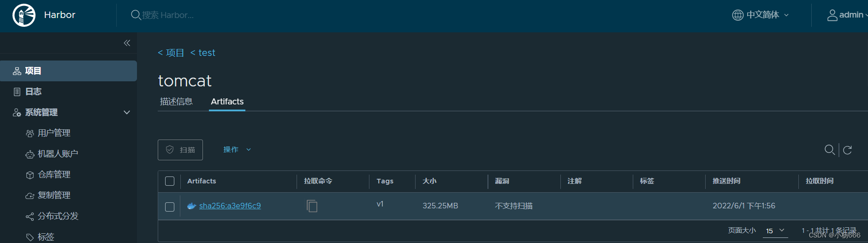Click the 不支持扫描 vulnerability cell
The width and height of the screenshot is (868, 243).
coord(514,206)
